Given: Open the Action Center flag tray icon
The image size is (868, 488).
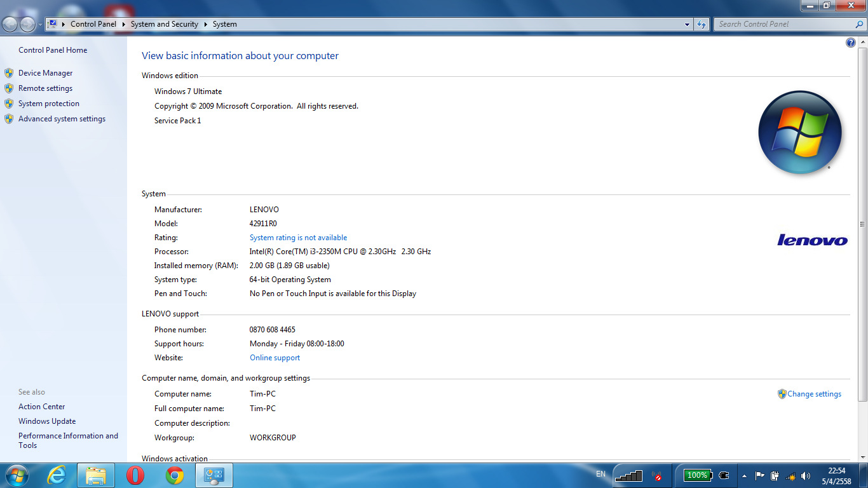Looking at the screenshot, I should point(759,475).
